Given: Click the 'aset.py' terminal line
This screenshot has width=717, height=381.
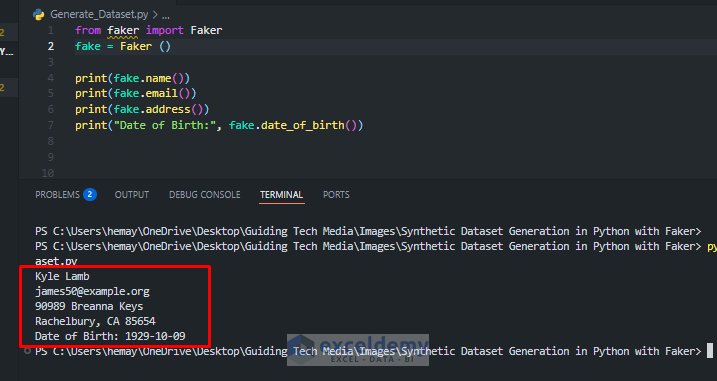Looking at the screenshot, I should click(56, 262).
